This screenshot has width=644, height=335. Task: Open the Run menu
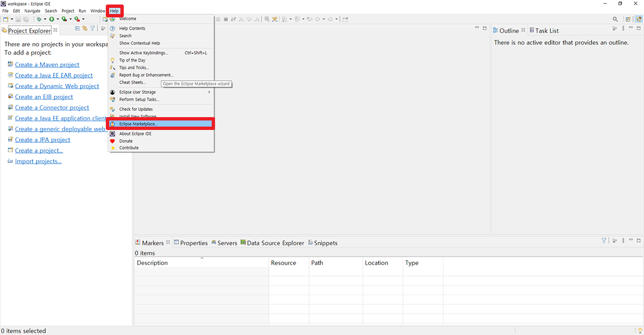(82, 11)
